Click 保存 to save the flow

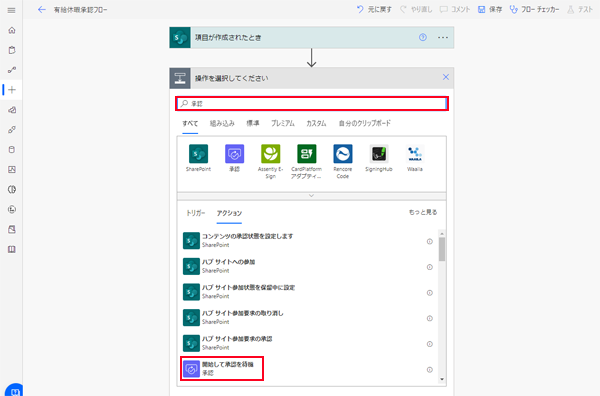pyautogui.click(x=490, y=10)
